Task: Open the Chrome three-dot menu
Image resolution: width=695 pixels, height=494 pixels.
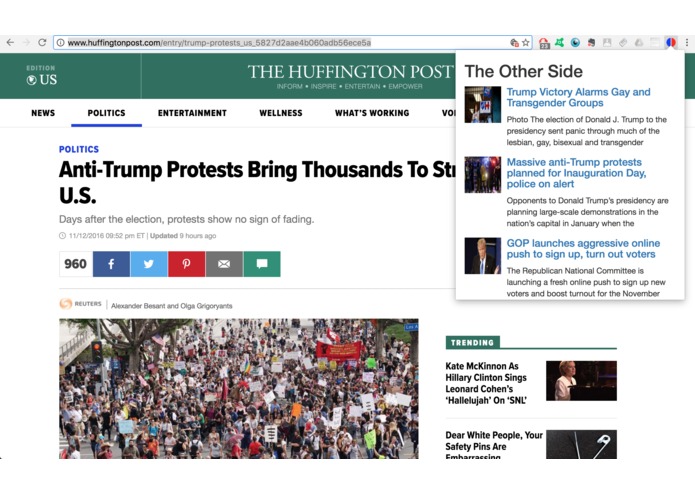Action: pos(687,43)
